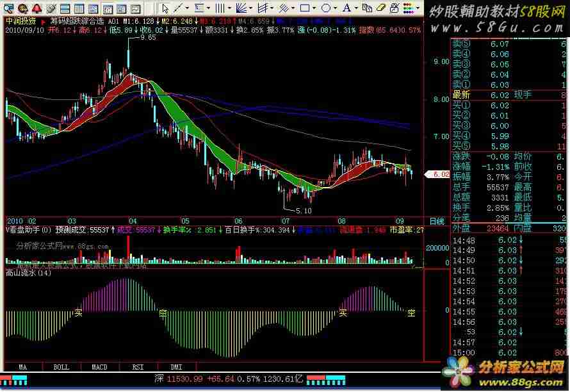Click the 日线 period label
Viewport: 570px width, 392px height.
coord(436,220)
